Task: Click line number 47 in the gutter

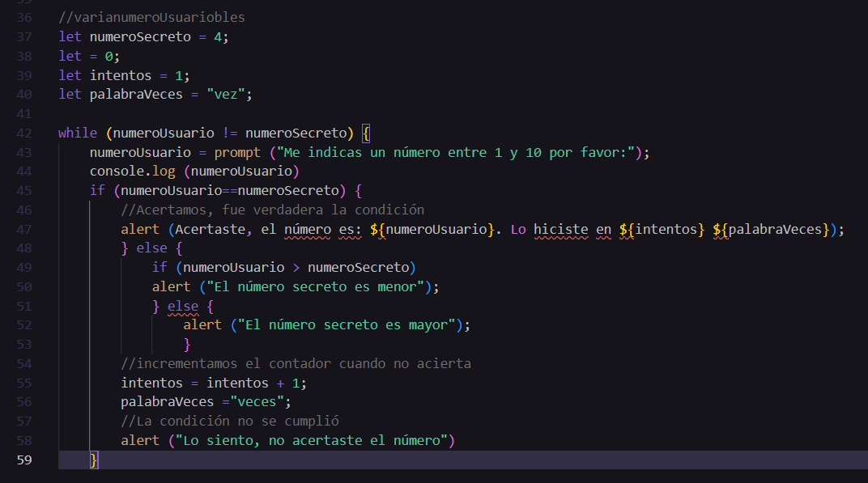Action: (x=23, y=230)
